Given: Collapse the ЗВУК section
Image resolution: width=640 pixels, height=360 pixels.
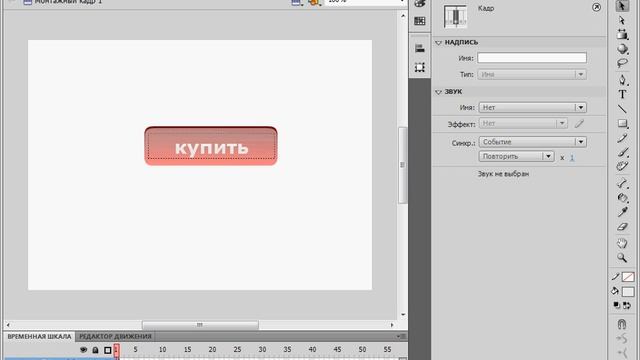Looking at the screenshot, I should click(x=438, y=92).
